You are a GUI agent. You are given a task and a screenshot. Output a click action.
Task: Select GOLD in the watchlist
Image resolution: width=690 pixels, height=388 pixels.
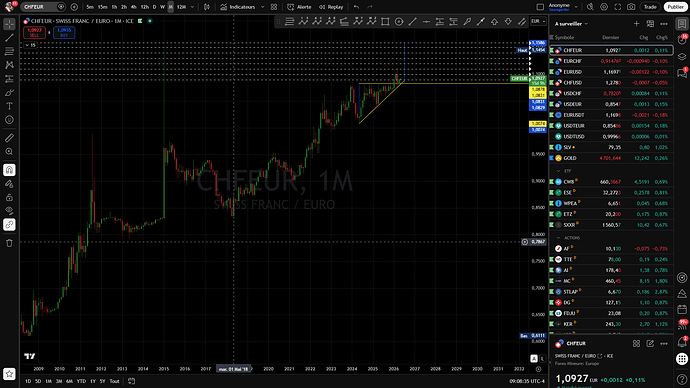(x=611, y=158)
